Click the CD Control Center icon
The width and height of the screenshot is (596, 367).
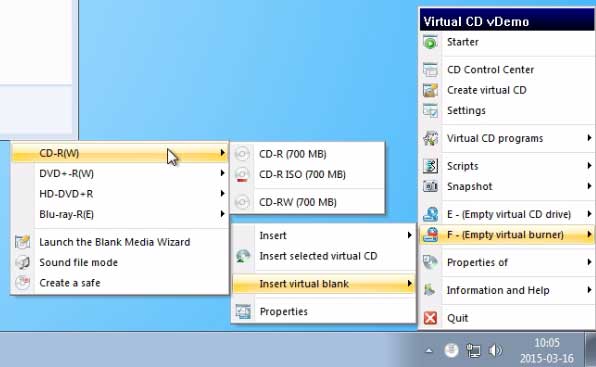430,70
